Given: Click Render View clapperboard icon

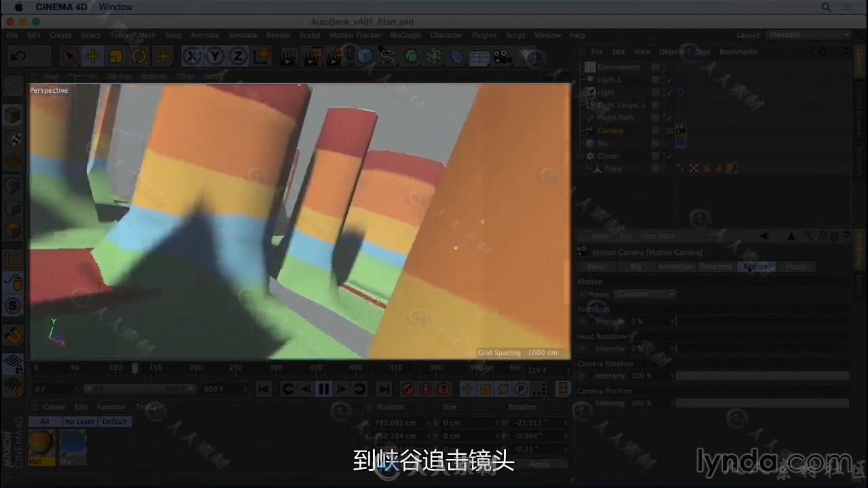Looking at the screenshot, I should [x=288, y=57].
